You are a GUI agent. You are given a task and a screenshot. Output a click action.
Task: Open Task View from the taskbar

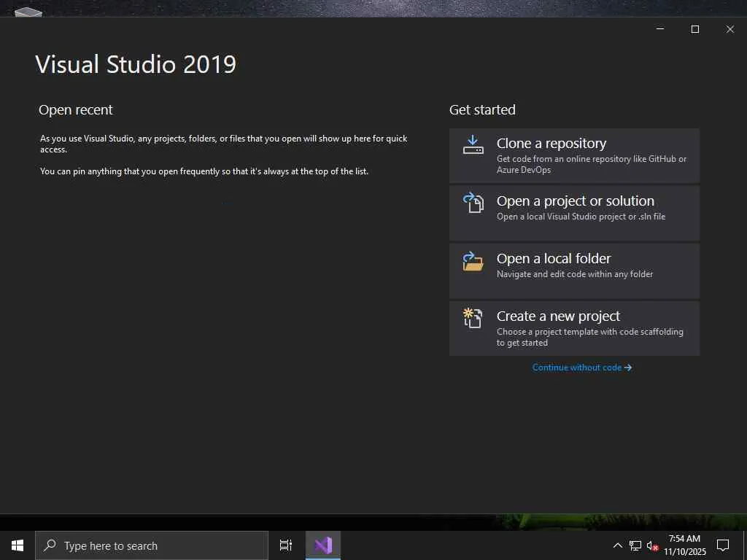point(286,545)
